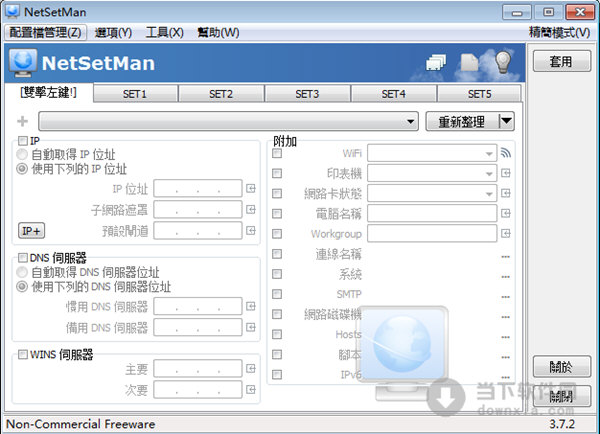Screen dimensions: 600x434
Task: Open the 重新整理 button dropdown arrow
Action: point(506,121)
